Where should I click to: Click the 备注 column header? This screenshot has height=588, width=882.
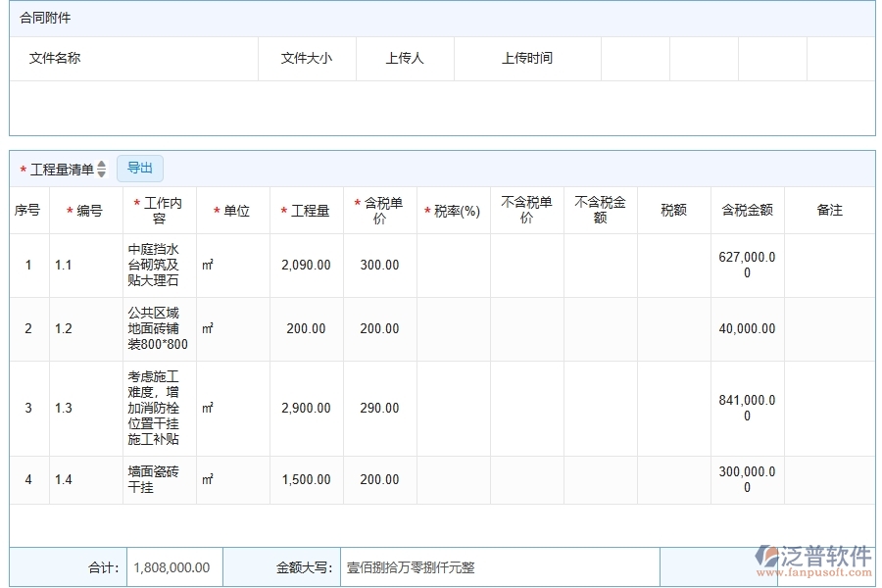point(830,209)
